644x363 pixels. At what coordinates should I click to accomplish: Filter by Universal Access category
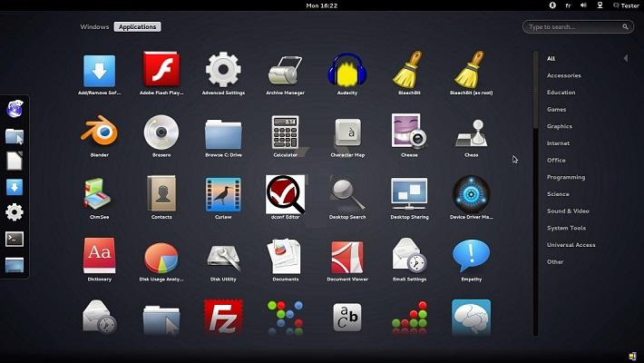click(571, 245)
